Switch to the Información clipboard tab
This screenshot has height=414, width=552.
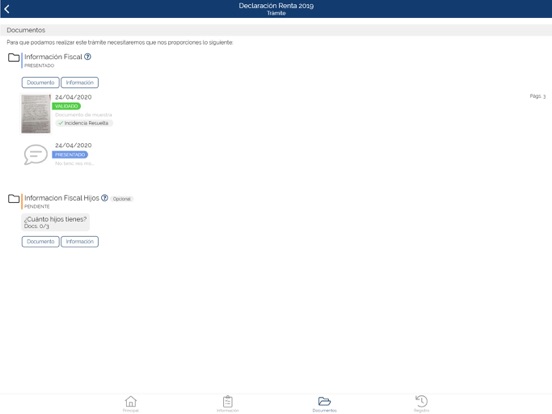click(227, 403)
